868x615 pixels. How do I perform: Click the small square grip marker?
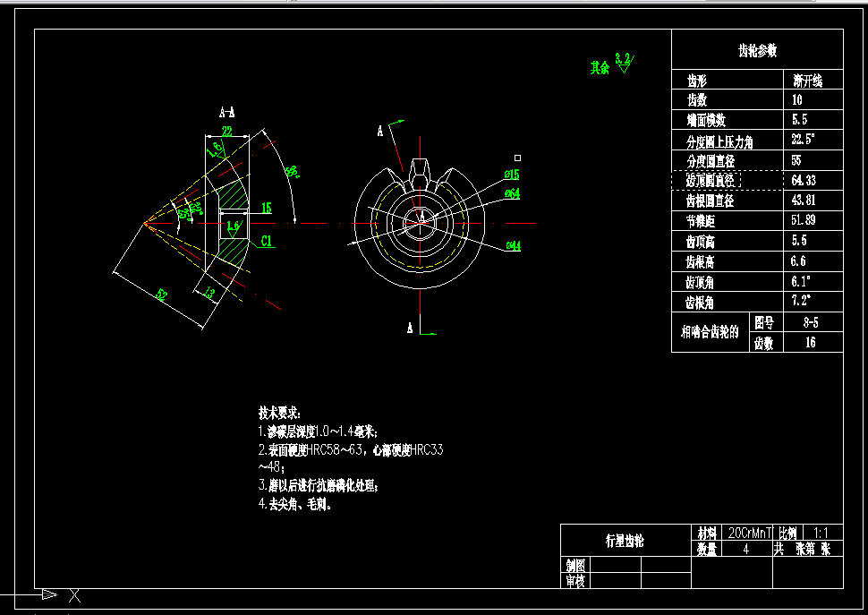tap(517, 158)
